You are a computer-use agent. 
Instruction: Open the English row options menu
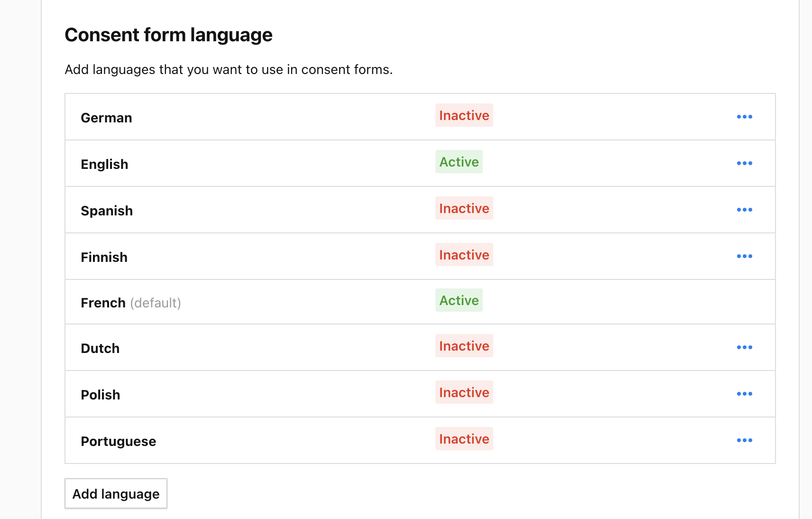click(x=744, y=163)
